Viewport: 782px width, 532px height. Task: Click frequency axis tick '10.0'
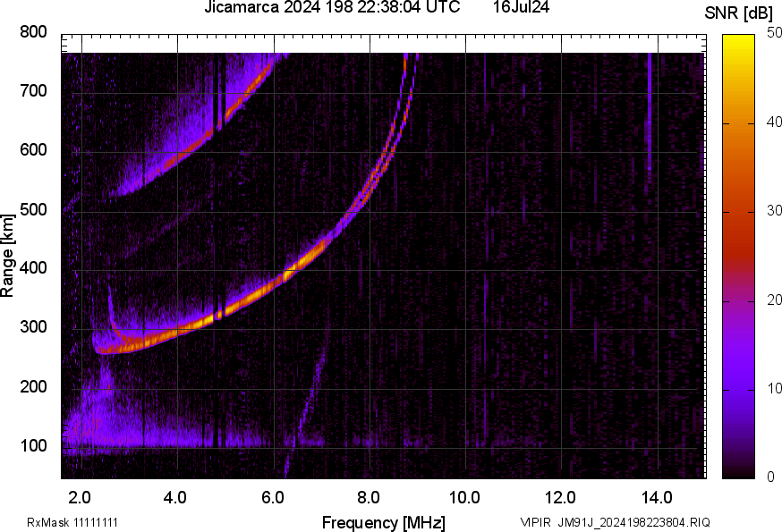[464, 498]
